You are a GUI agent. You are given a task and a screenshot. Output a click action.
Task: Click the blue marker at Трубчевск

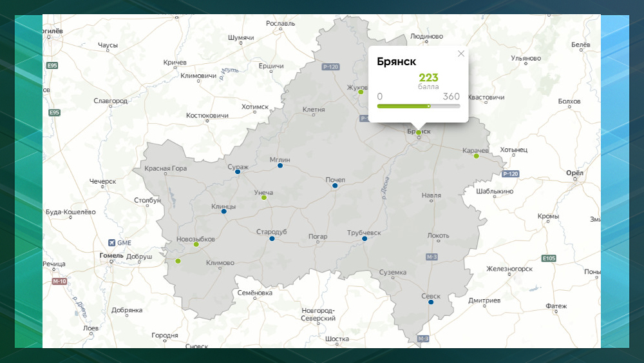(x=365, y=239)
